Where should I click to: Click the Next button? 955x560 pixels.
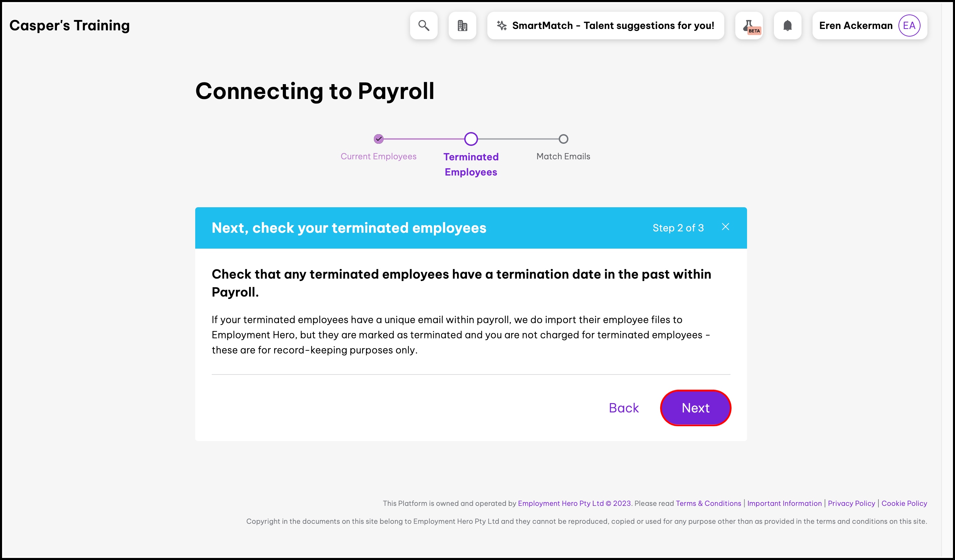tap(695, 408)
